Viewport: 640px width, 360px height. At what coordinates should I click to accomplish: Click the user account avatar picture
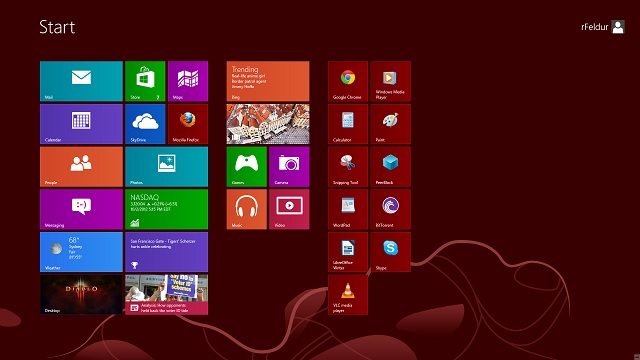point(618,27)
